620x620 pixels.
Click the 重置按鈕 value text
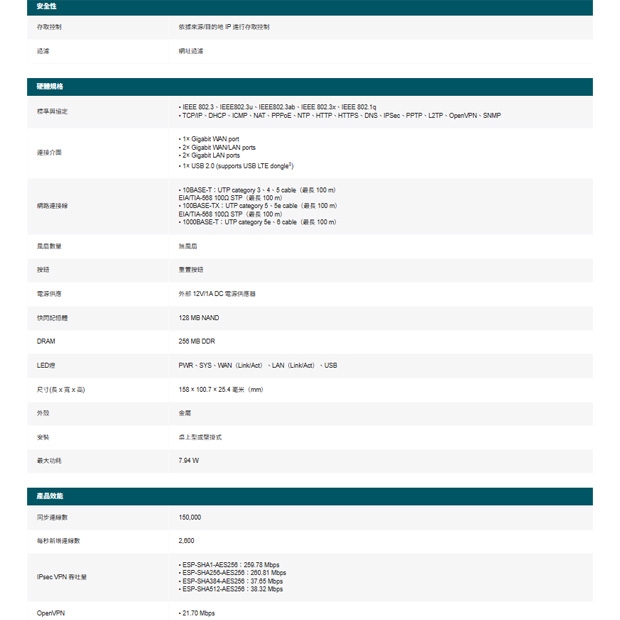[190, 270]
